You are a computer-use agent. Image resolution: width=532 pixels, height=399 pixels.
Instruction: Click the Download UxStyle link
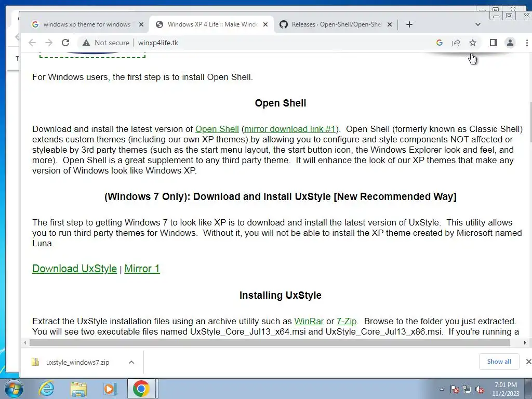pyautogui.click(x=74, y=269)
